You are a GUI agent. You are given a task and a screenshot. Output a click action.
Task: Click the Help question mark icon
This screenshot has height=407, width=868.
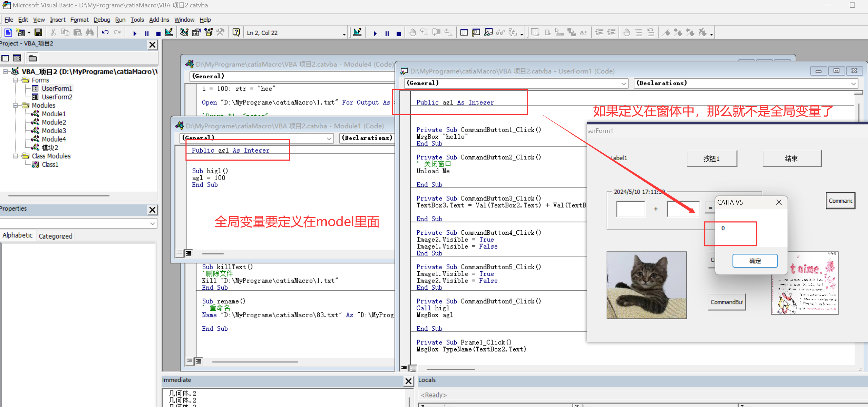click(x=236, y=33)
